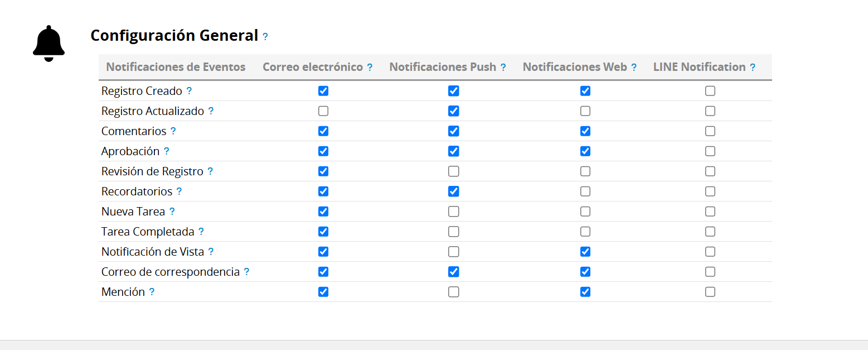Open help icon for Registro Creado
The width and height of the screenshot is (868, 350).
coord(189,91)
